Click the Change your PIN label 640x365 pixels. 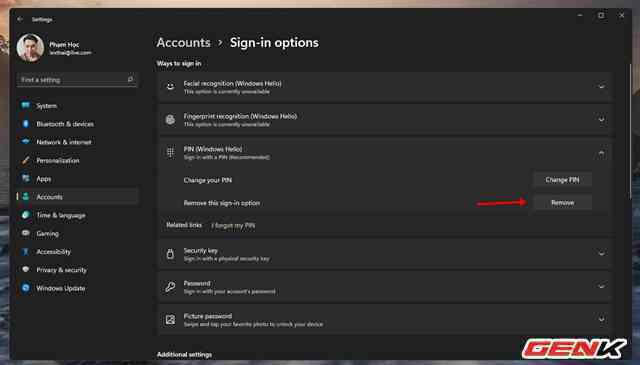pyautogui.click(x=208, y=180)
